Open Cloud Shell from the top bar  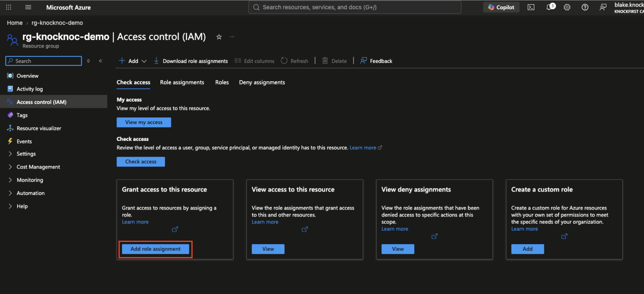click(531, 7)
